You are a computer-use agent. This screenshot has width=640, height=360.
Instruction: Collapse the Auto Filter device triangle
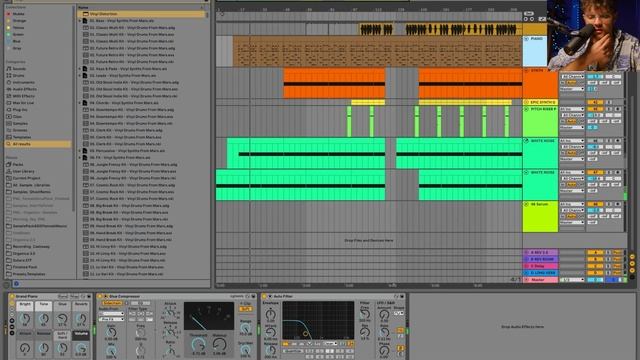269,296
